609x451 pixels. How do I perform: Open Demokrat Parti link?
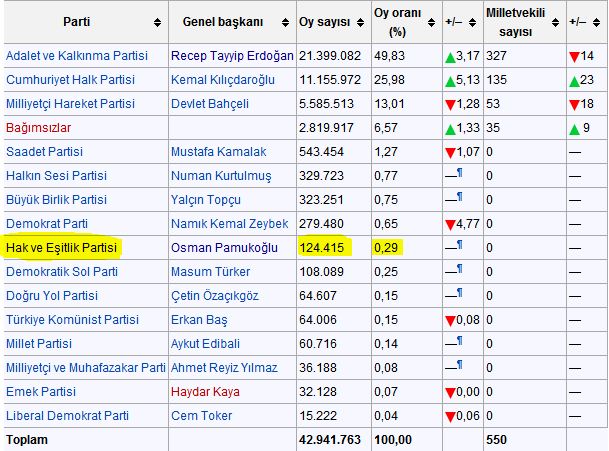[47, 224]
